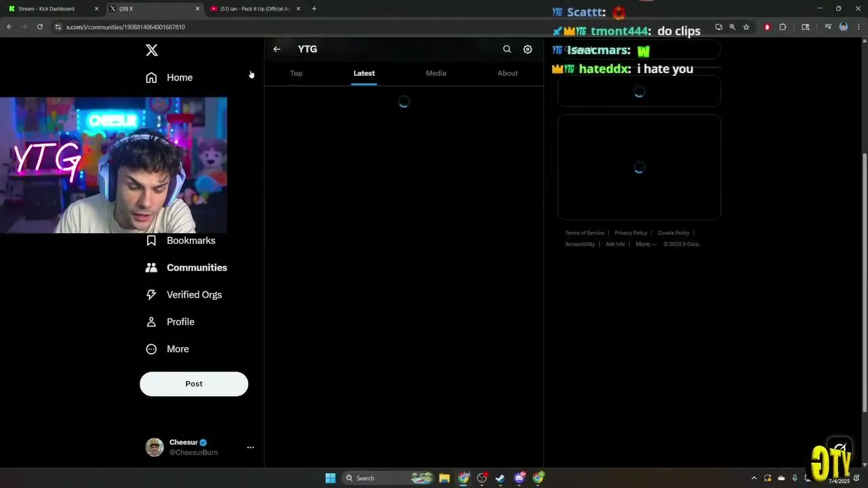Open File Explorer from the taskbar

coord(444,478)
